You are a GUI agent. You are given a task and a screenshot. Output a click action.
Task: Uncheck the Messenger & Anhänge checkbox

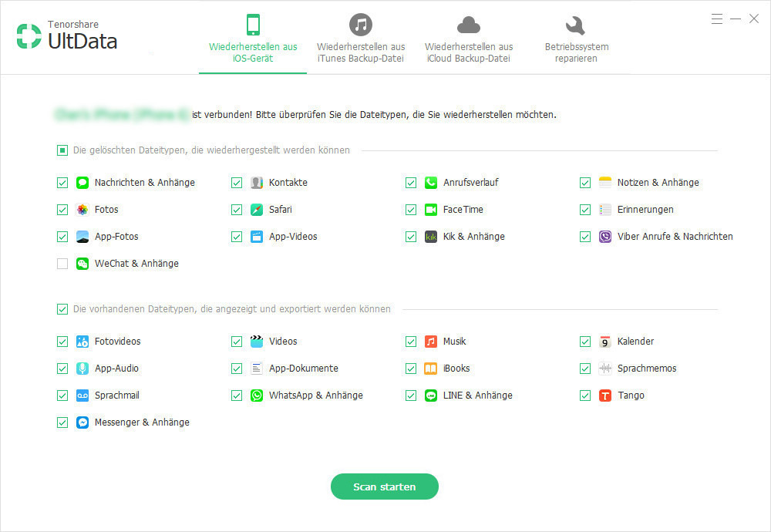tap(62, 423)
